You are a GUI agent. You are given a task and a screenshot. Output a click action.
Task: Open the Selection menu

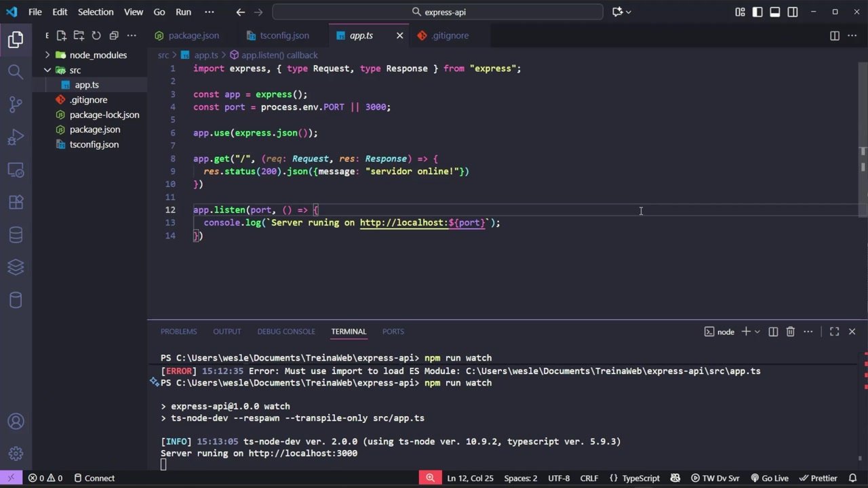95,12
